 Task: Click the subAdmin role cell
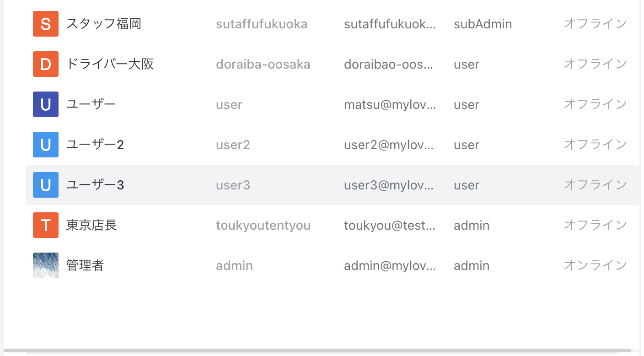pos(483,24)
